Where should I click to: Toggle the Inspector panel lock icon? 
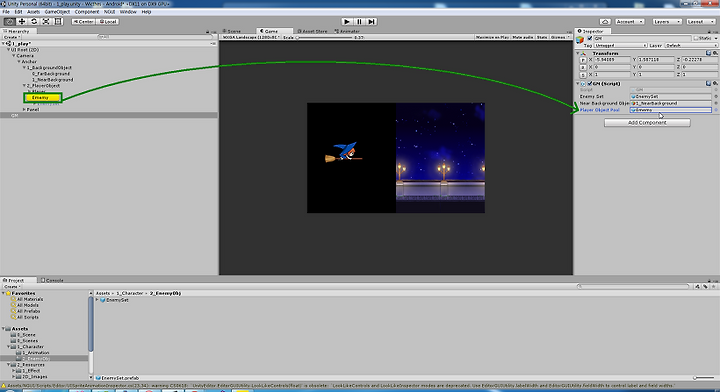(x=709, y=32)
